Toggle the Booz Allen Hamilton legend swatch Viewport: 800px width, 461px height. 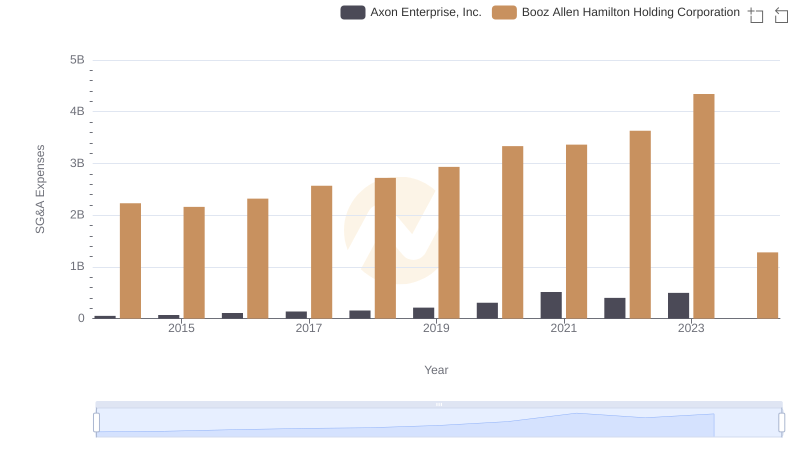[504, 12]
